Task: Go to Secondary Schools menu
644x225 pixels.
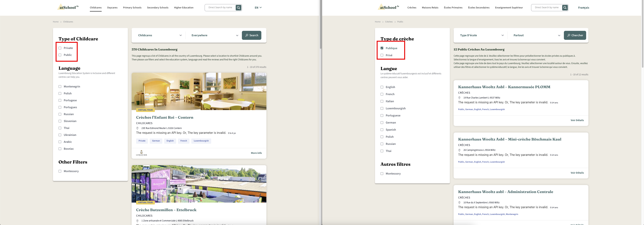Action: click(158, 7)
